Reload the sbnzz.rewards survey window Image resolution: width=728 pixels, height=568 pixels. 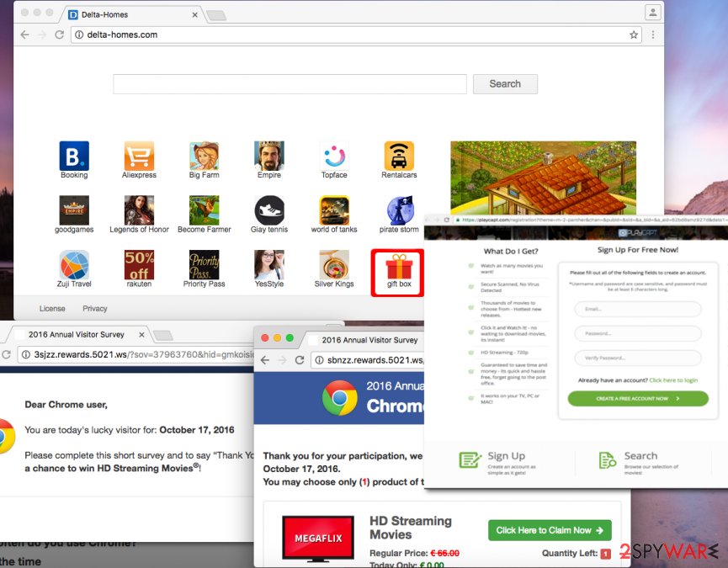click(x=300, y=360)
